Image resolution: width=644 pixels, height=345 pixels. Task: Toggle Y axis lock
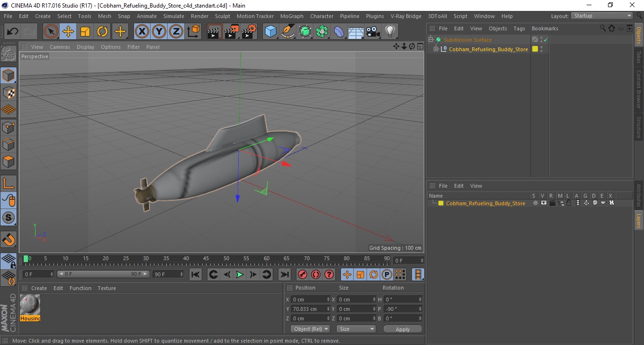click(159, 32)
